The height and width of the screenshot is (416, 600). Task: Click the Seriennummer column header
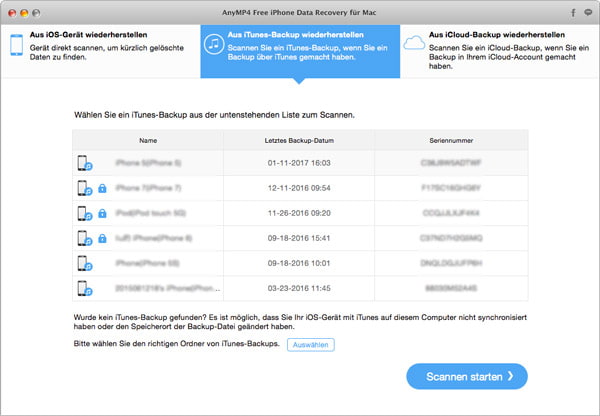click(451, 140)
